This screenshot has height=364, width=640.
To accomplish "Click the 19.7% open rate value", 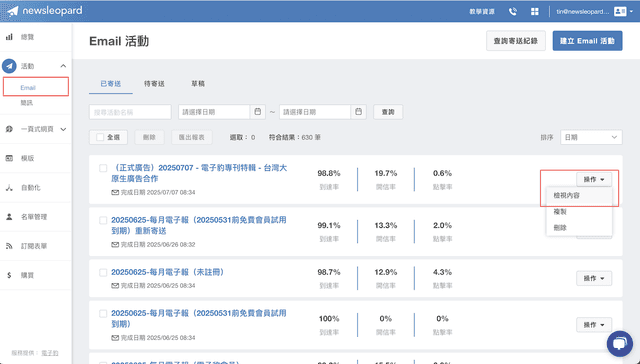I will click(x=386, y=173).
